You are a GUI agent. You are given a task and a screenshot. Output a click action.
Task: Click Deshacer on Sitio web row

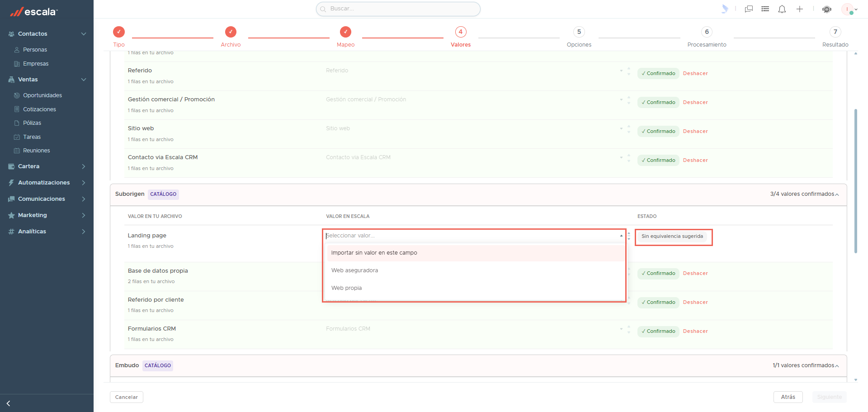[x=695, y=132]
